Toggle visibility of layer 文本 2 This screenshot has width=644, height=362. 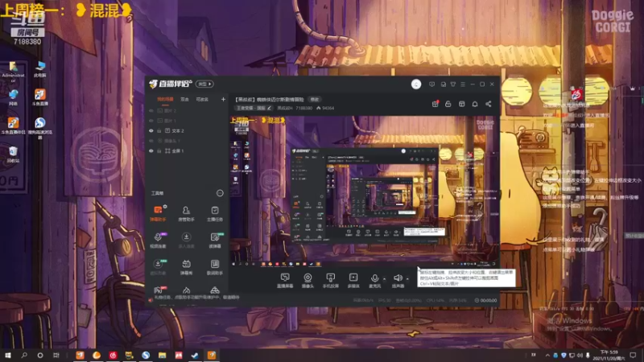(x=151, y=131)
